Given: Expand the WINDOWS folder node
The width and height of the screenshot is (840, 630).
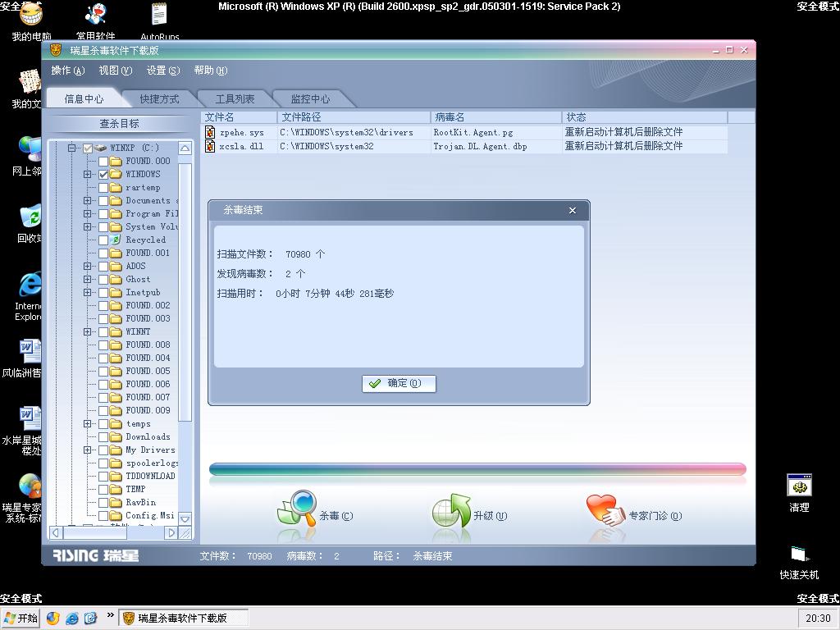Looking at the screenshot, I should point(87,174).
